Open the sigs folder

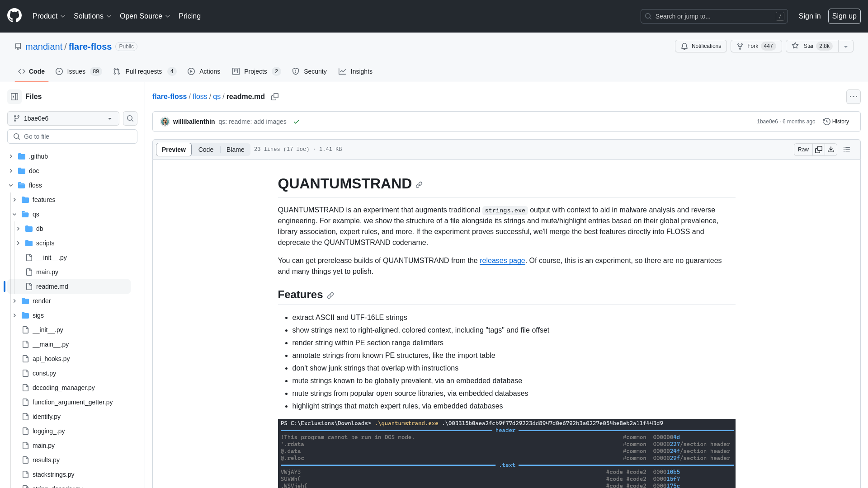(x=38, y=315)
